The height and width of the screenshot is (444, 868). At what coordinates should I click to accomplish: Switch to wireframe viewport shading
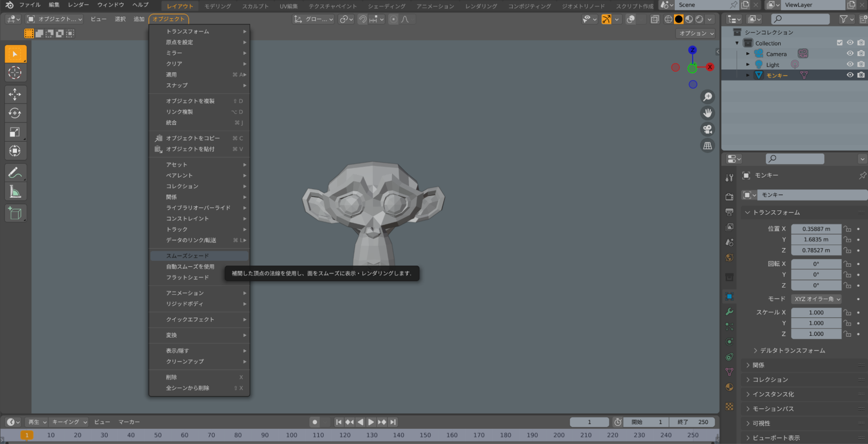pyautogui.click(x=668, y=19)
